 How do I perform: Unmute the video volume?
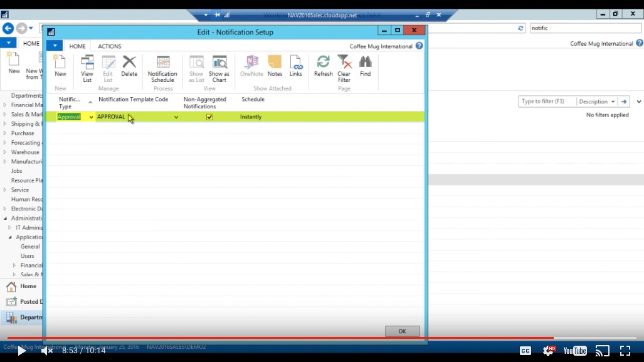[x=47, y=351]
